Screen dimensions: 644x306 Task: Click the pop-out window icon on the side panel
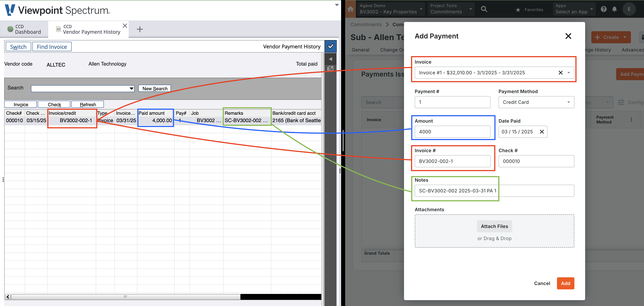coord(330,68)
